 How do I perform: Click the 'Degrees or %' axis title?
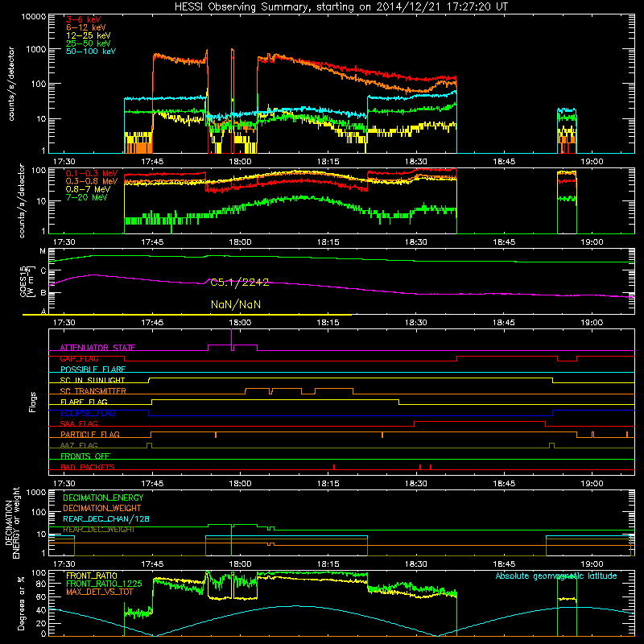[x=21, y=603]
